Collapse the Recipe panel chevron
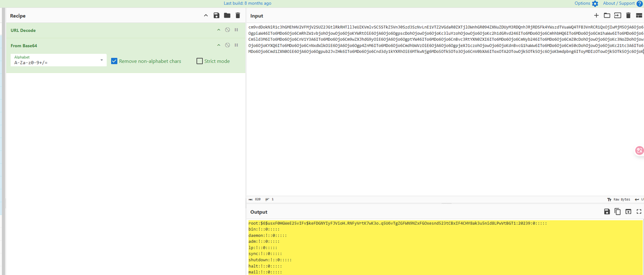The width and height of the screenshot is (644, 275). coord(206,16)
